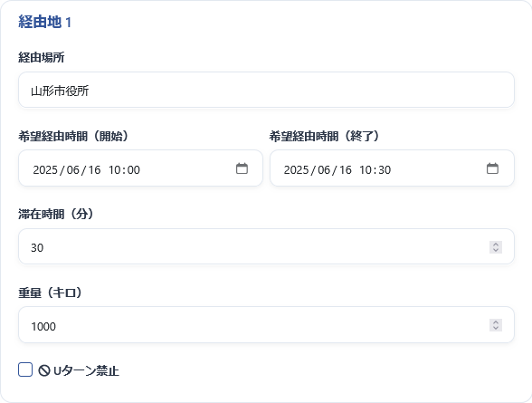Screen dimensions: 532x403
Task: Select the month 06 in end time
Action: (324, 169)
